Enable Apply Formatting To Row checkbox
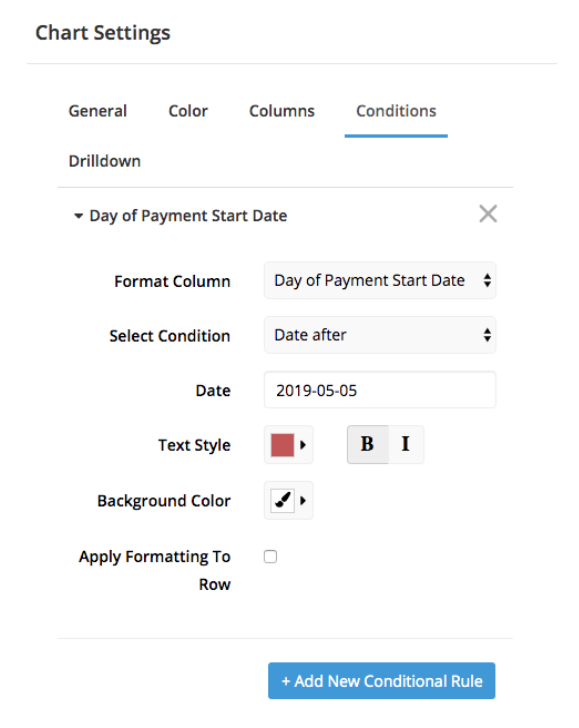 click(x=270, y=556)
